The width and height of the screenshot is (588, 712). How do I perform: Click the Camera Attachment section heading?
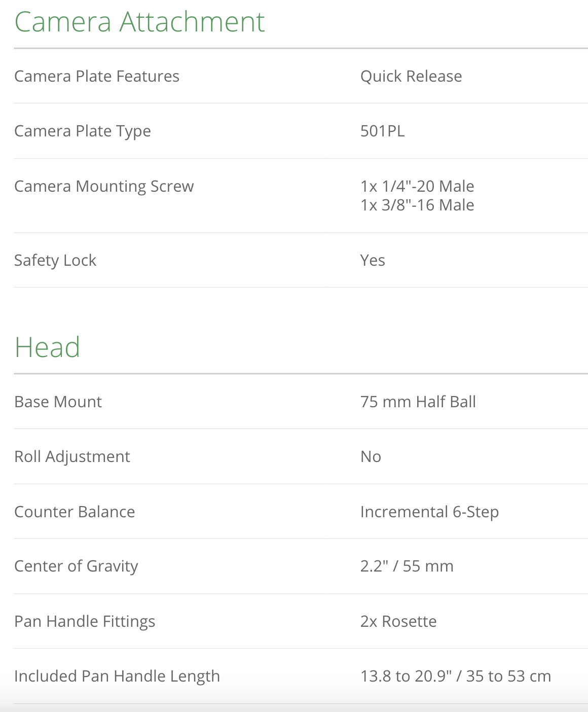(x=139, y=22)
